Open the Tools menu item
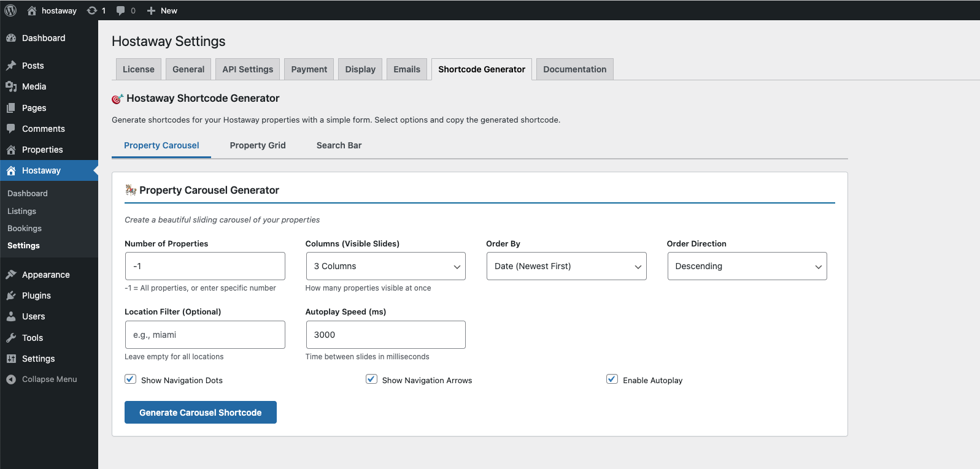This screenshot has width=980, height=469. pos(49,338)
